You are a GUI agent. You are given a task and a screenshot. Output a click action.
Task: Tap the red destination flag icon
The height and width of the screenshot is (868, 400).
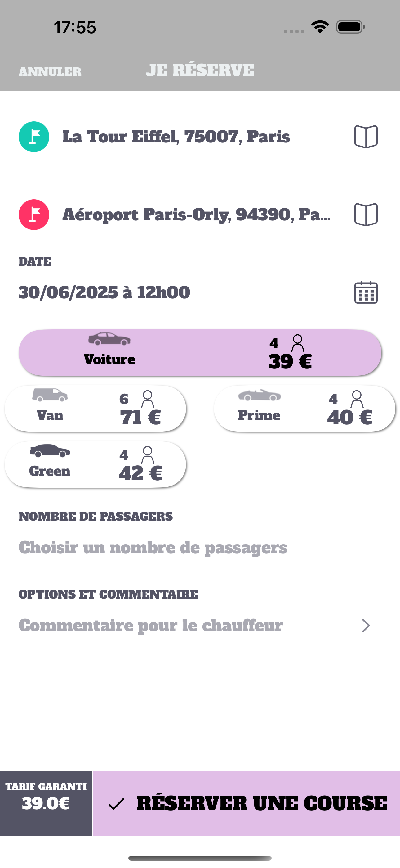pos(34,214)
